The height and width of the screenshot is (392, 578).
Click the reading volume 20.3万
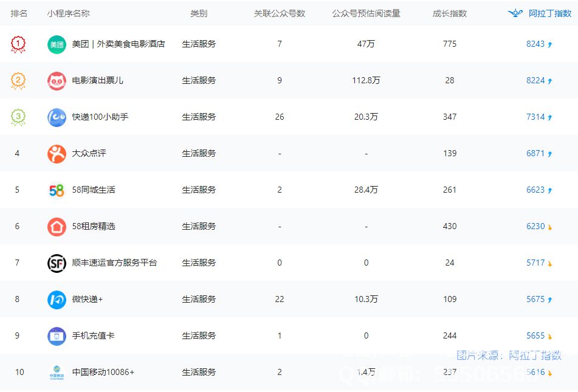pos(366,117)
